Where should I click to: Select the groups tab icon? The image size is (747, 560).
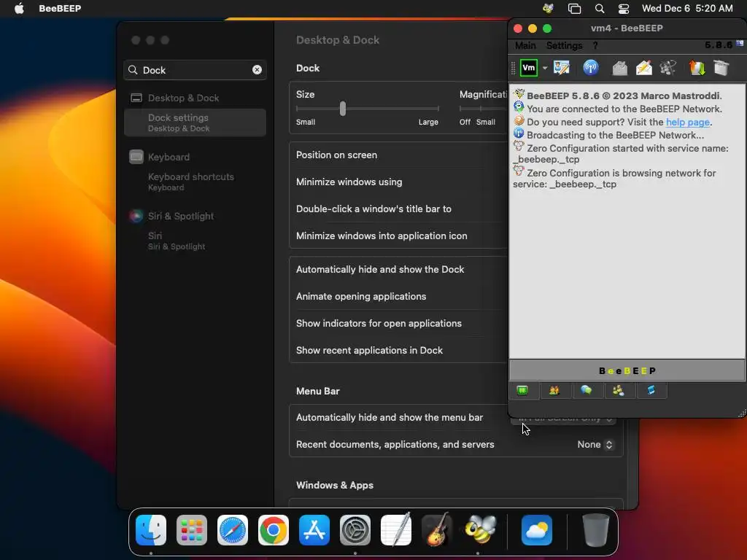point(619,391)
